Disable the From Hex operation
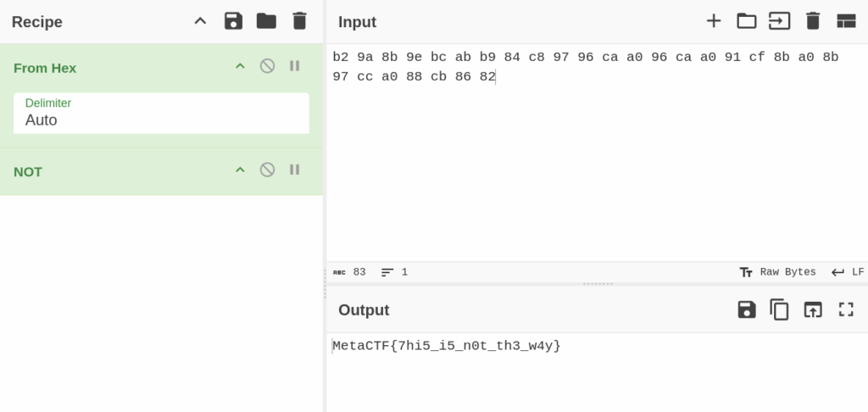 267,66
